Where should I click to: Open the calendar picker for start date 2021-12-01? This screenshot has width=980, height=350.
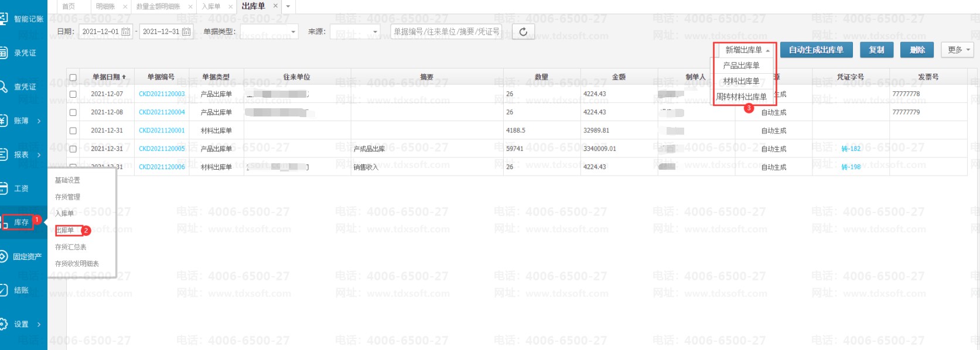(126, 32)
